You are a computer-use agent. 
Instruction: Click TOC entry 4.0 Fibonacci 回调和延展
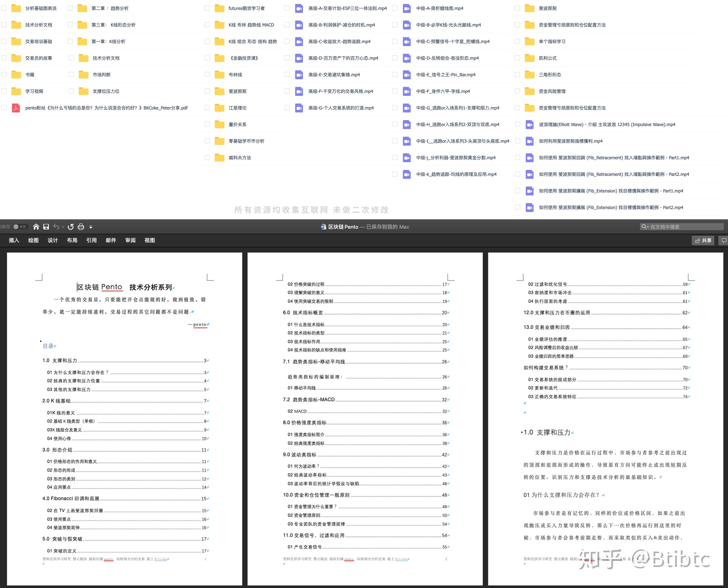[125, 499]
